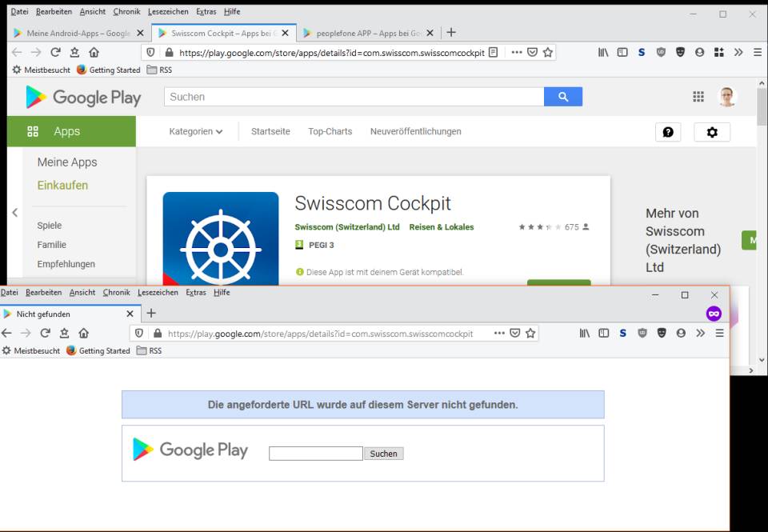Click the Google Play logo on the Nicht gefunden page

pos(190,450)
